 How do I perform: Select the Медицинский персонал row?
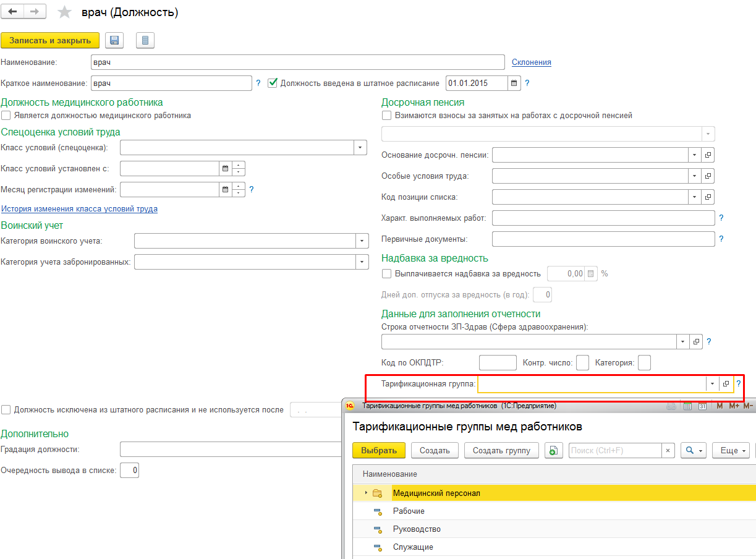(554, 493)
